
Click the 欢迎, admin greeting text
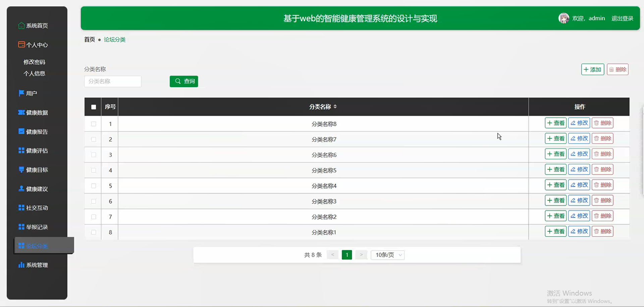click(589, 18)
